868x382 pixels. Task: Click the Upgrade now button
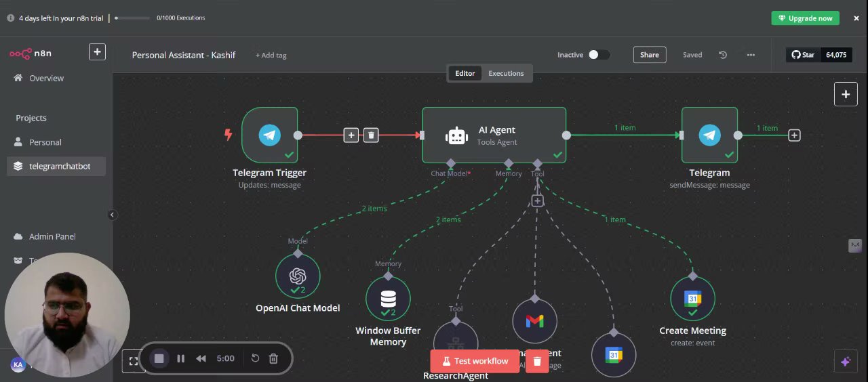click(x=805, y=18)
